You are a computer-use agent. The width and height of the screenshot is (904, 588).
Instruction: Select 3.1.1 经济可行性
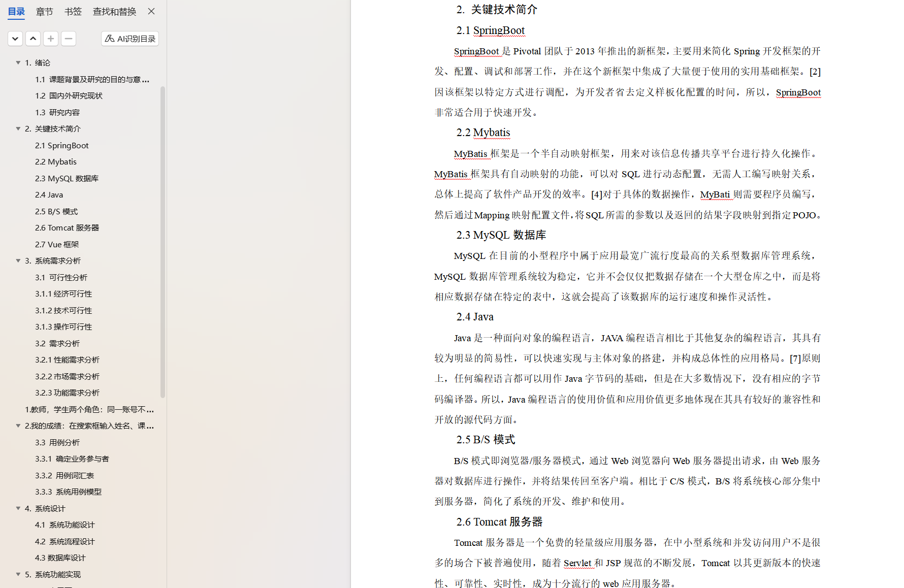63,294
